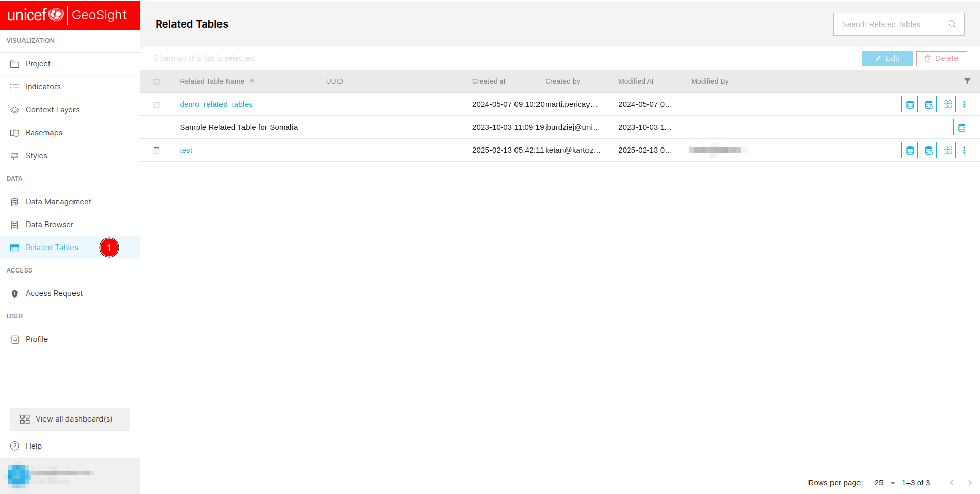
Task: Toggle the select-all checkbox in header
Action: pyautogui.click(x=157, y=81)
